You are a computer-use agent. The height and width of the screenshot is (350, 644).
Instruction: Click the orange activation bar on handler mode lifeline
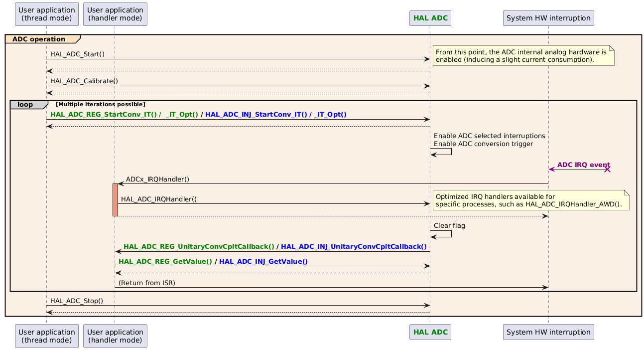click(116, 199)
